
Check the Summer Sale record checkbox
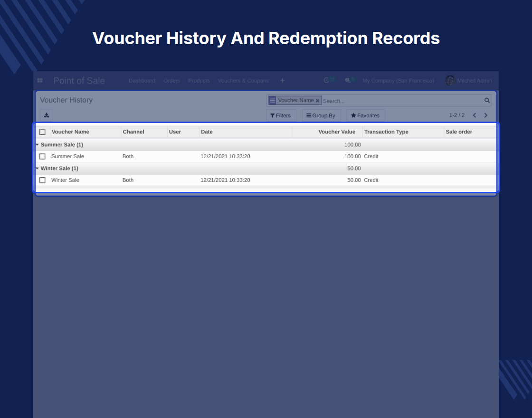pyautogui.click(x=42, y=156)
